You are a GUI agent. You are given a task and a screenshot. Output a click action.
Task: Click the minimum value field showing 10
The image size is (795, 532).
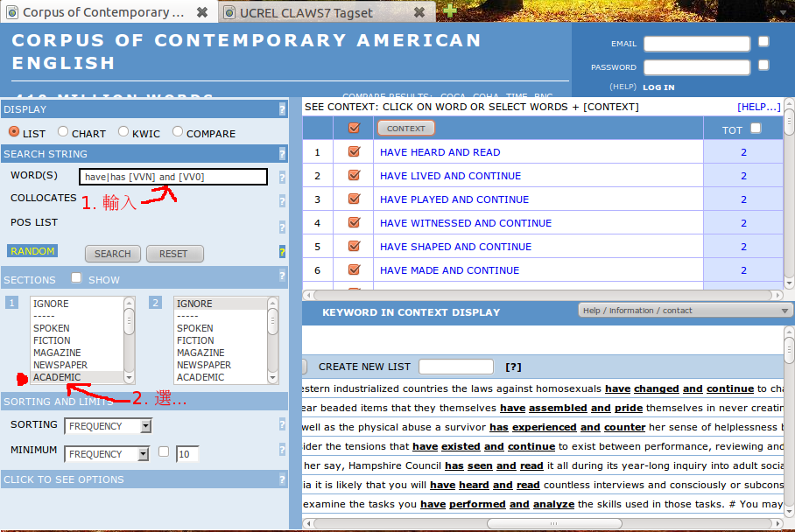[187, 454]
